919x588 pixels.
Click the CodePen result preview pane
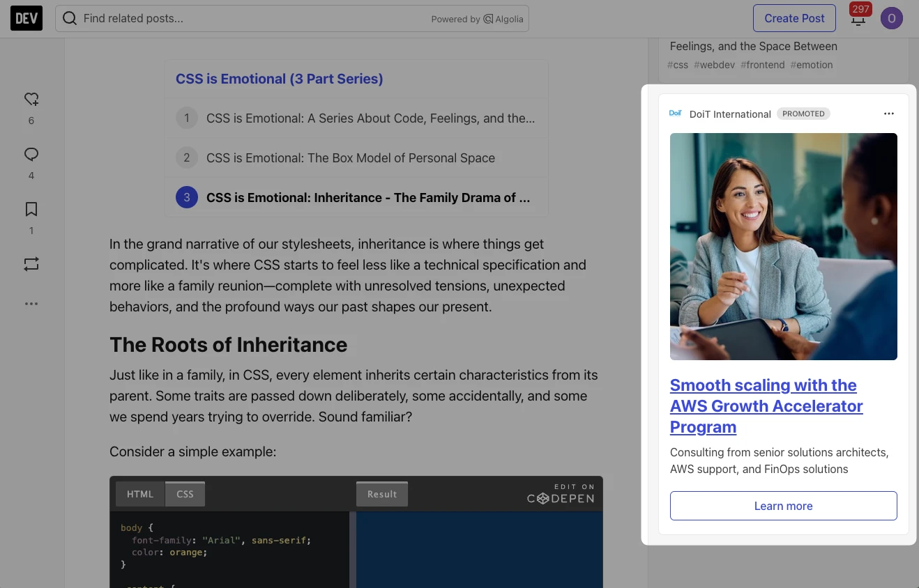click(x=480, y=550)
